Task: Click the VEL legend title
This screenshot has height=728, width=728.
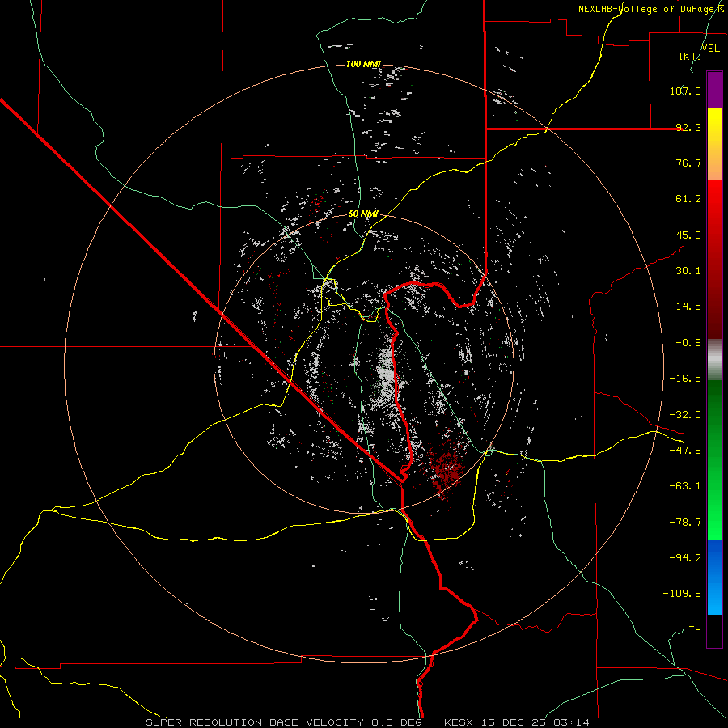Action: 711,49
